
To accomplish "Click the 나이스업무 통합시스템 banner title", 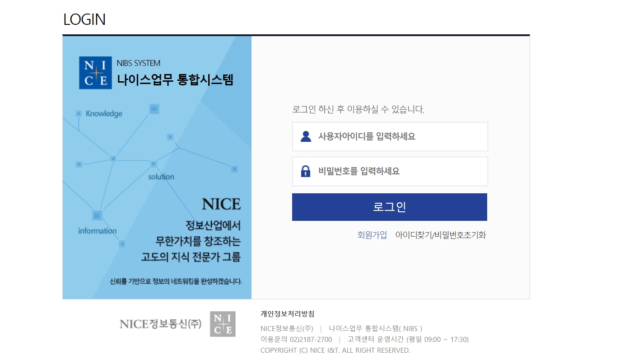I will 175,80.
